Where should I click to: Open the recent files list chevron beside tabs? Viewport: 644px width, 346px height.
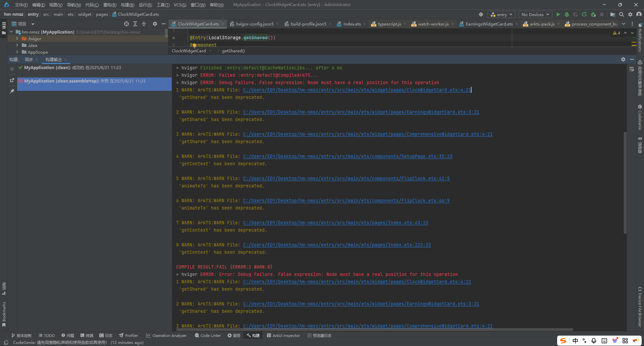[624, 24]
